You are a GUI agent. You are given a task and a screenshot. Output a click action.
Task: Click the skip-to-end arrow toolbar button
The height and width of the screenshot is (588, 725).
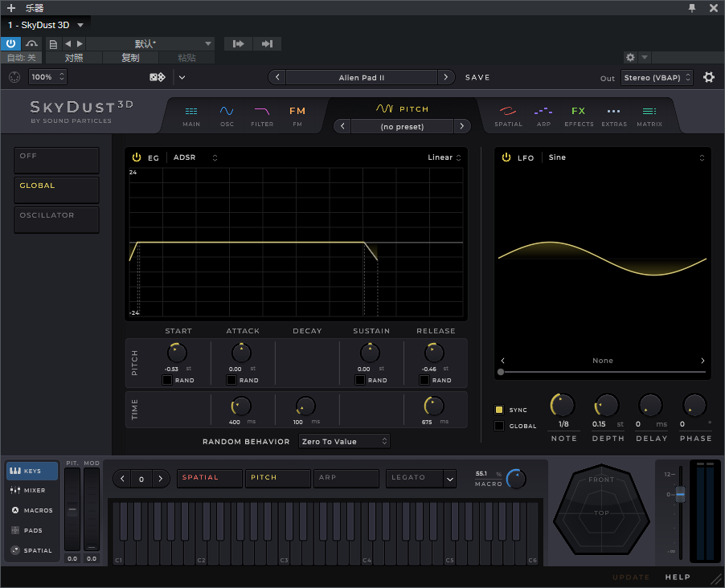tap(267, 44)
